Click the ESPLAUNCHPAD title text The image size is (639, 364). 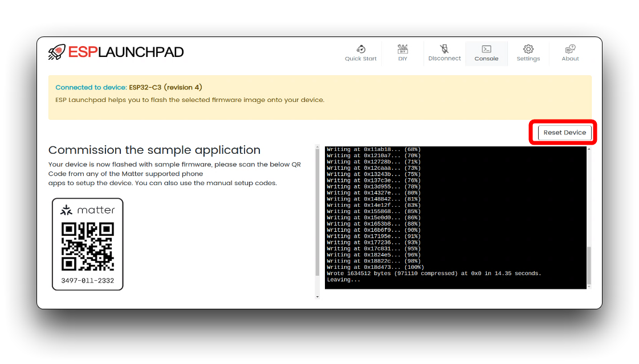[x=126, y=52]
